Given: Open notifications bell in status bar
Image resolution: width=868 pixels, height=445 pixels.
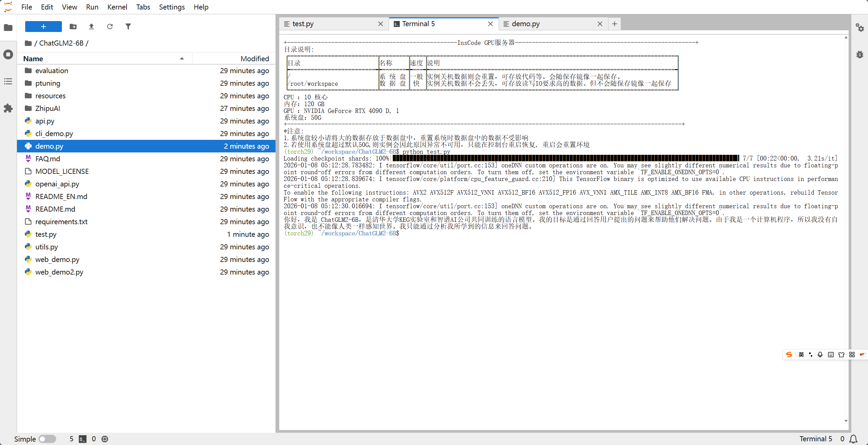Looking at the screenshot, I should coord(853,439).
